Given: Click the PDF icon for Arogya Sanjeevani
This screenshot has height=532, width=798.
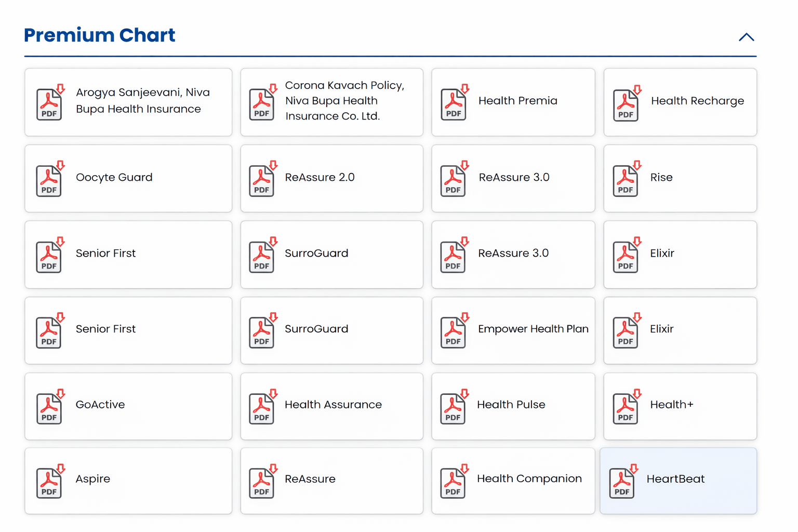Looking at the screenshot, I should click(49, 102).
